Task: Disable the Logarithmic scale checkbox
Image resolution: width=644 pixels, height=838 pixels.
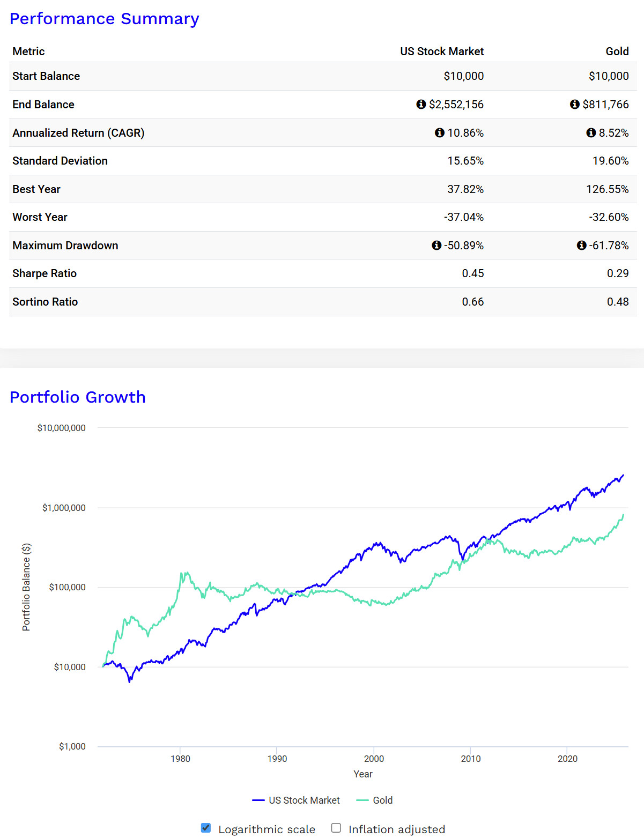Action: (206, 828)
